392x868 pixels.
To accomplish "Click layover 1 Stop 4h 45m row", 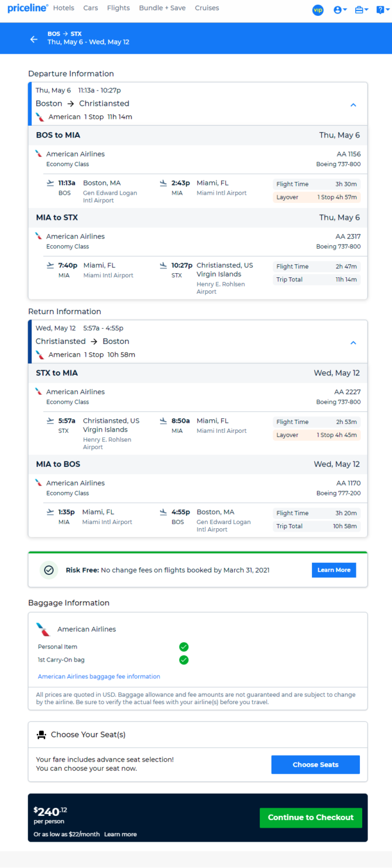I will (317, 435).
